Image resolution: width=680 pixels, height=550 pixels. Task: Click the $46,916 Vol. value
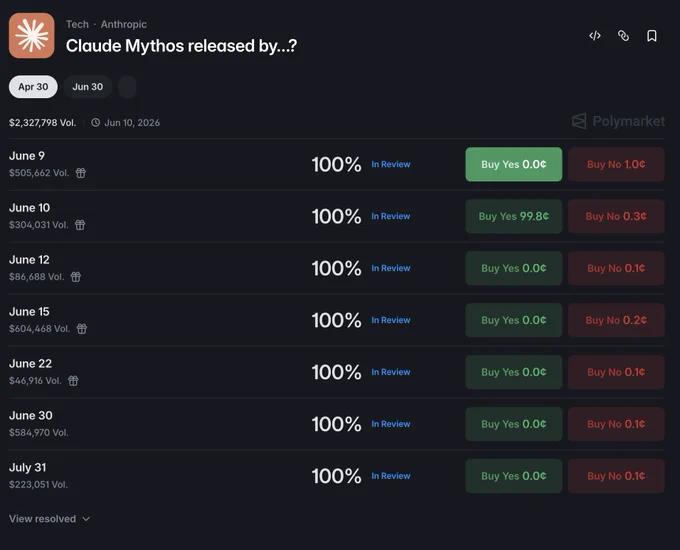tap(35, 381)
